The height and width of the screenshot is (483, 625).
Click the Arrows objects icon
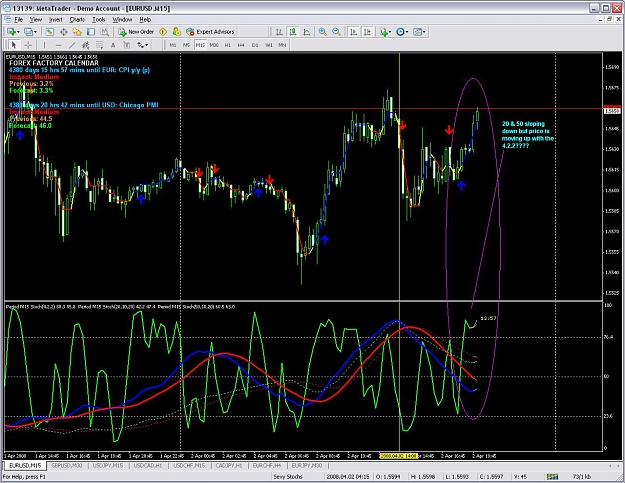[140, 45]
